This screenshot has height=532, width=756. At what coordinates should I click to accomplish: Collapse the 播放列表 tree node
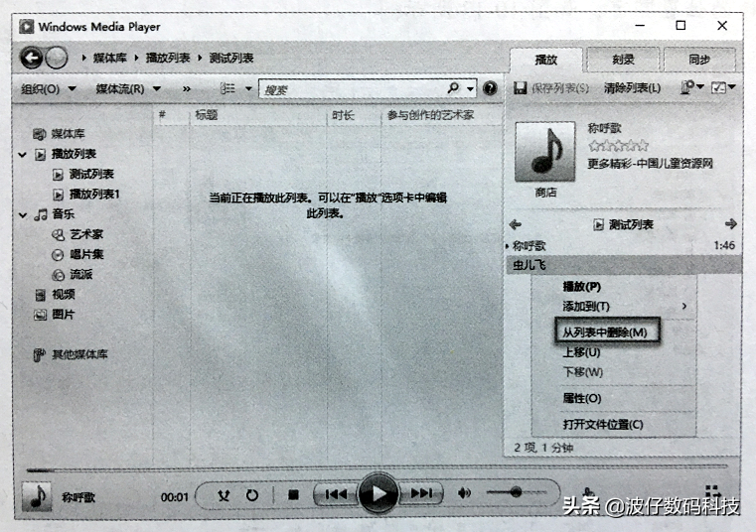tap(22, 155)
